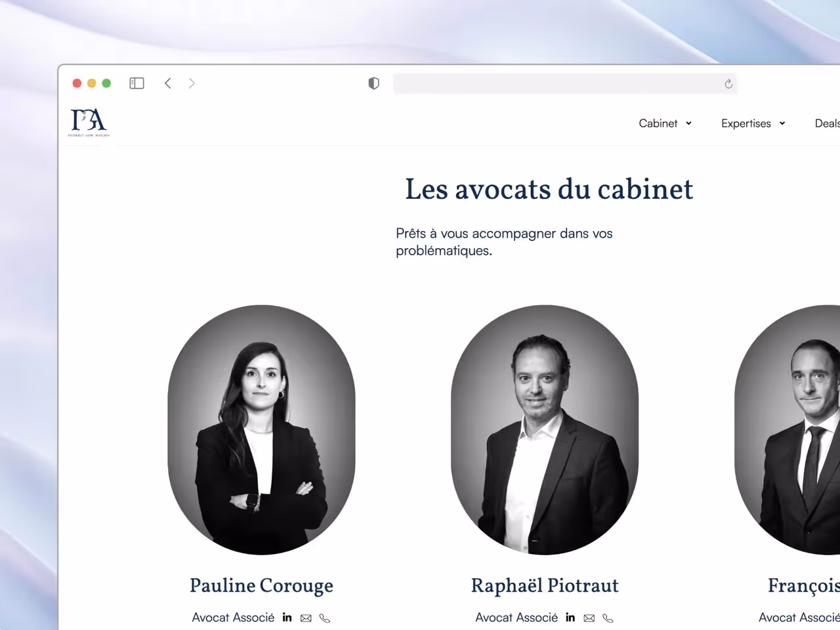Open Pauline Corouge's portrait photo

pos(261,430)
